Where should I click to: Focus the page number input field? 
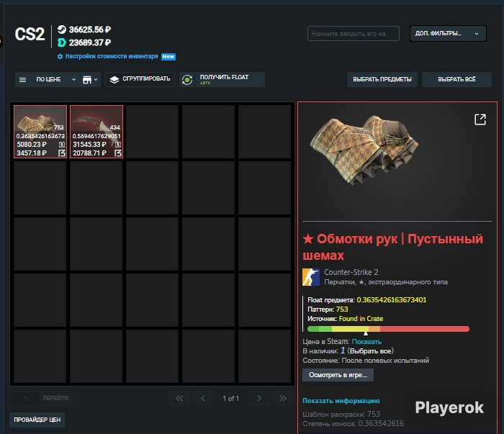tap(24, 398)
